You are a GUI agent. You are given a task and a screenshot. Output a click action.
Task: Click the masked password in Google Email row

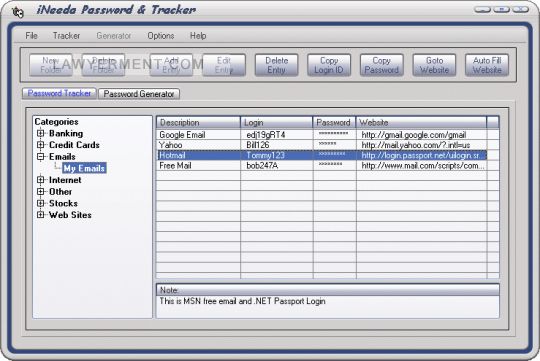(x=333, y=134)
